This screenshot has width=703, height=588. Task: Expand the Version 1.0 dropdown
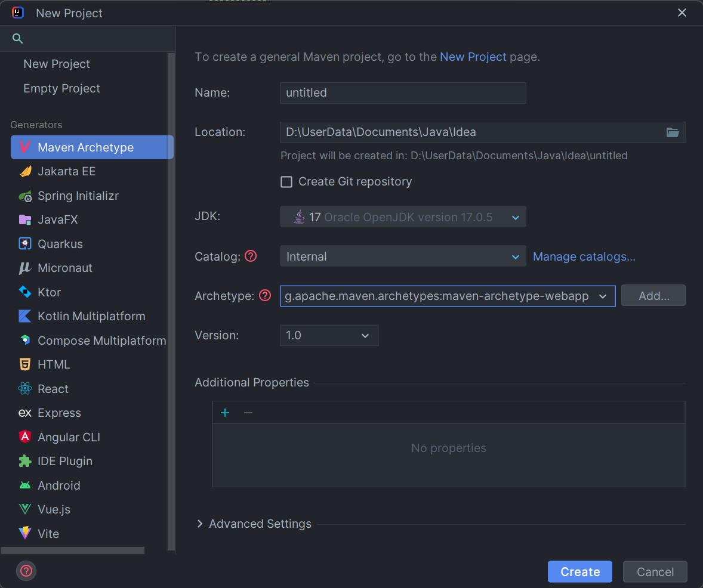pos(329,336)
